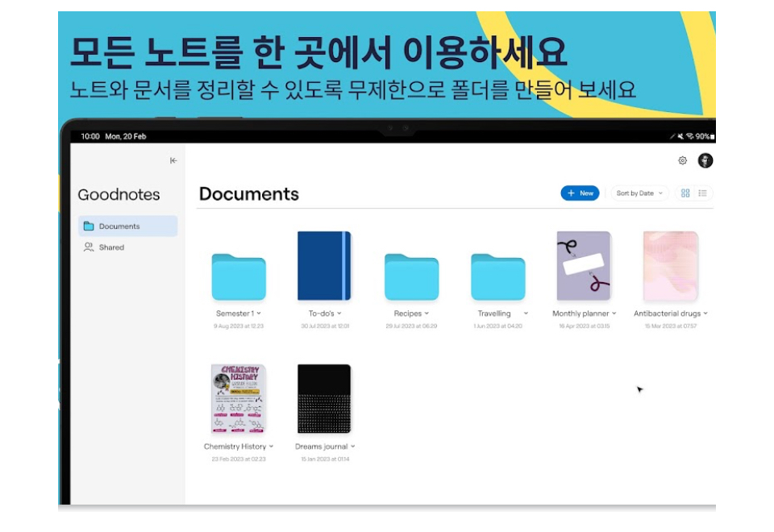Image resolution: width=774 pixels, height=532 pixels.
Task: Click the Mon, 20 Feb date in status bar
Action: tap(126, 136)
